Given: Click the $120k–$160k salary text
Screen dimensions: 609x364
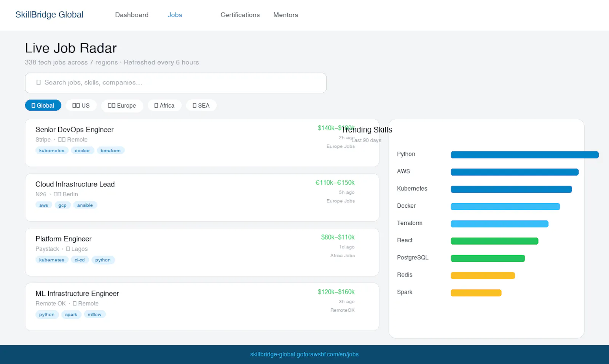Looking at the screenshot, I should (x=336, y=292).
